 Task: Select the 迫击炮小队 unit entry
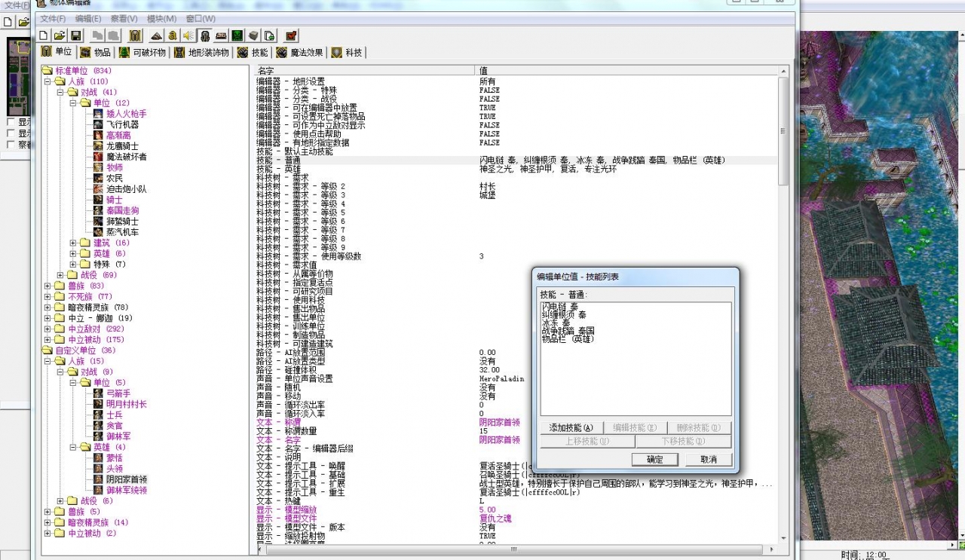126,189
